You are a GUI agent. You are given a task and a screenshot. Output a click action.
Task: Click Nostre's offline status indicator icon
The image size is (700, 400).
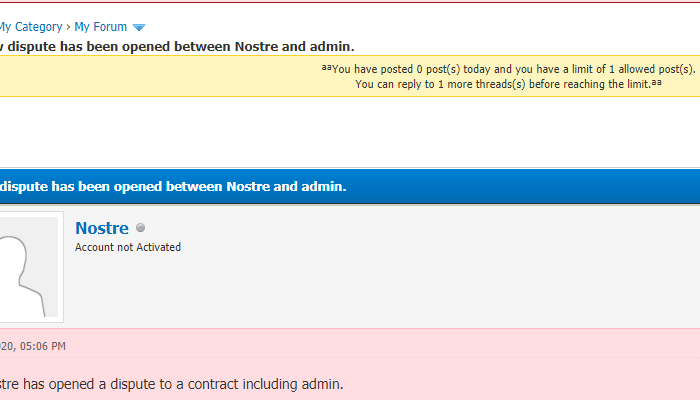[x=140, y=229]
